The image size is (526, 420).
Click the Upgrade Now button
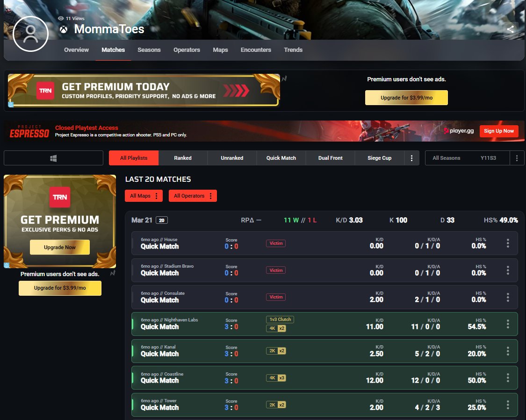pos(60,247)
